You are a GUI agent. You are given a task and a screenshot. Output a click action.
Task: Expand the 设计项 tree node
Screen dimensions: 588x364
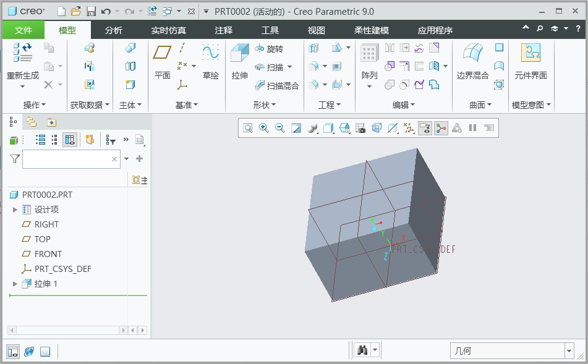click(15, 210)
